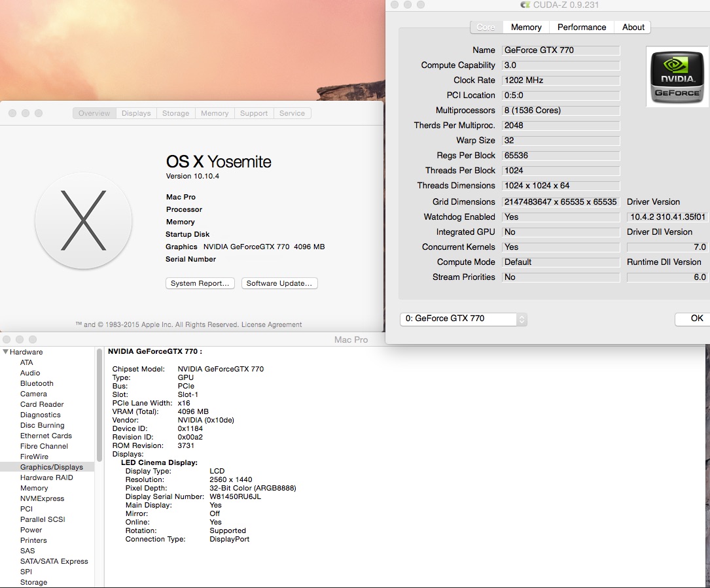Screen dimensions: 710x588
Task: Select Disc Burning in the sidebar
Action: (42, 425)
